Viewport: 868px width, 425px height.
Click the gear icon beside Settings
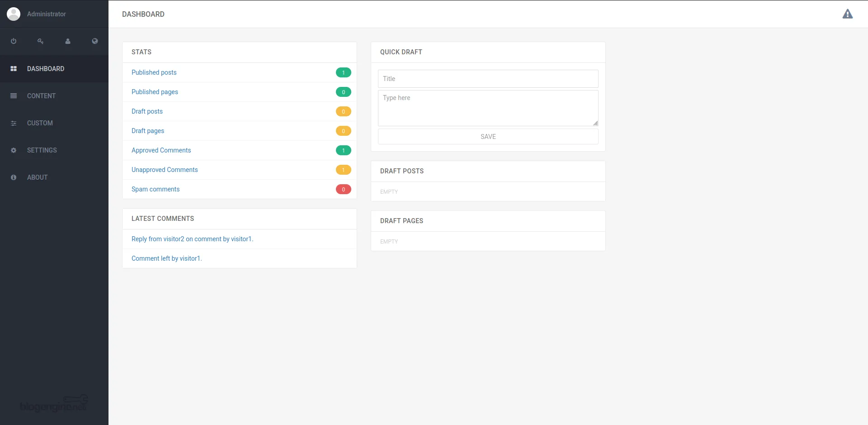point(14,150)
